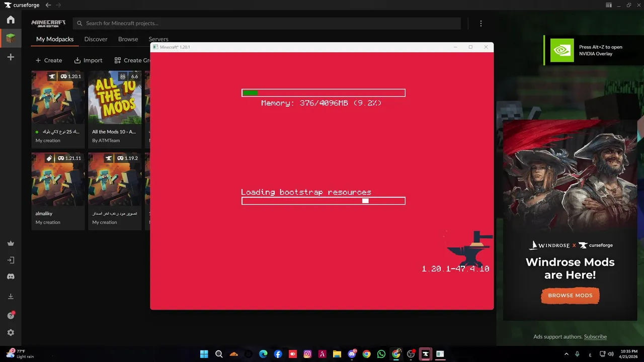Open Microsoft Edge from taskbar
This screenshot has width=644, height=362.
coord(263,354)
